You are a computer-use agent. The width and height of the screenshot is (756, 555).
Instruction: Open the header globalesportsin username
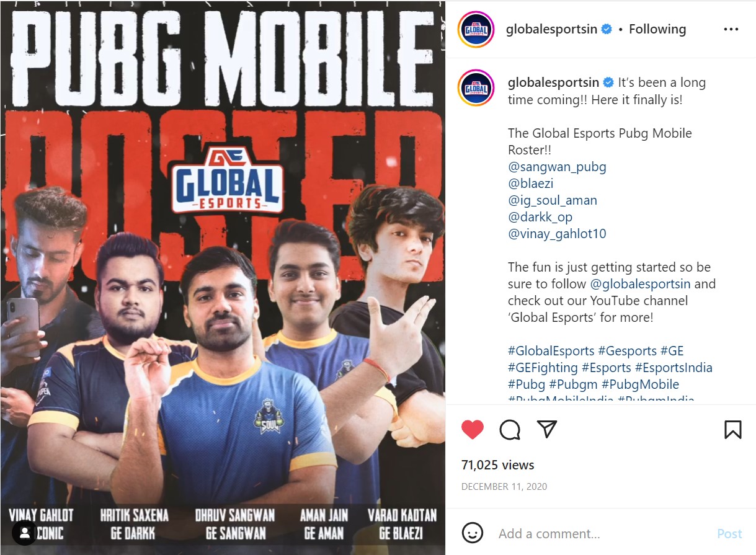[551, 29]
